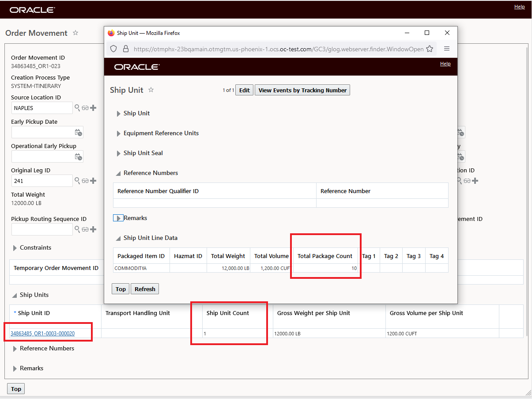Screen dimensions: 532x399
Task: Click the Firefox shield tracking protection icon
Action: pos(113,49)
